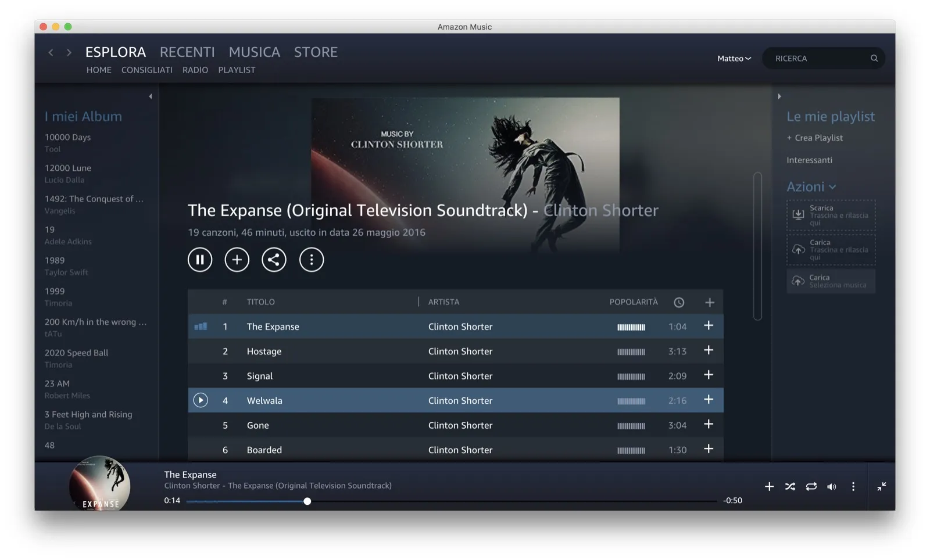Image resolution: width=930 pixels, height=560 pixels.
Task: Collapse the right playlist panel with the arrow
Action: [779, 96]
